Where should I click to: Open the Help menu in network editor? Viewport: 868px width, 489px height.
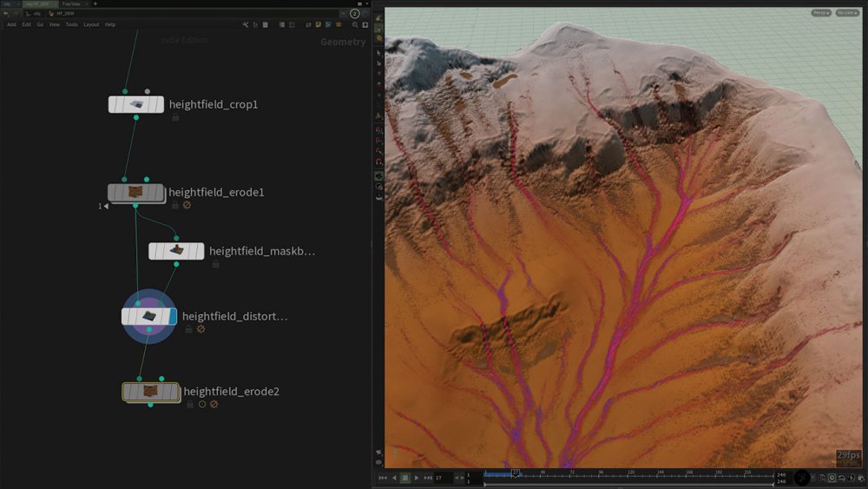point(110,24)
